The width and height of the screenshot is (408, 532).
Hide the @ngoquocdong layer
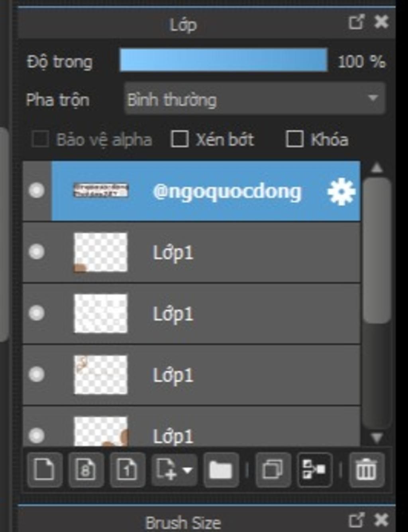[37, 190]
